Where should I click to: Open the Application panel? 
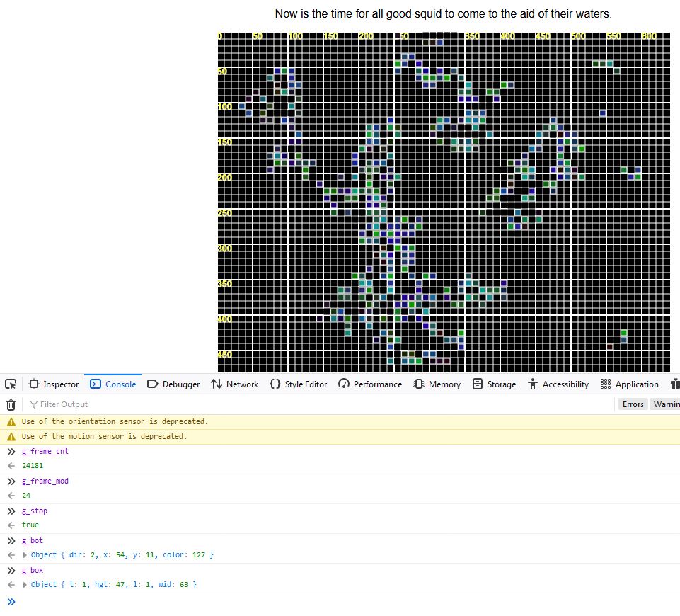[x=630, y=384]
